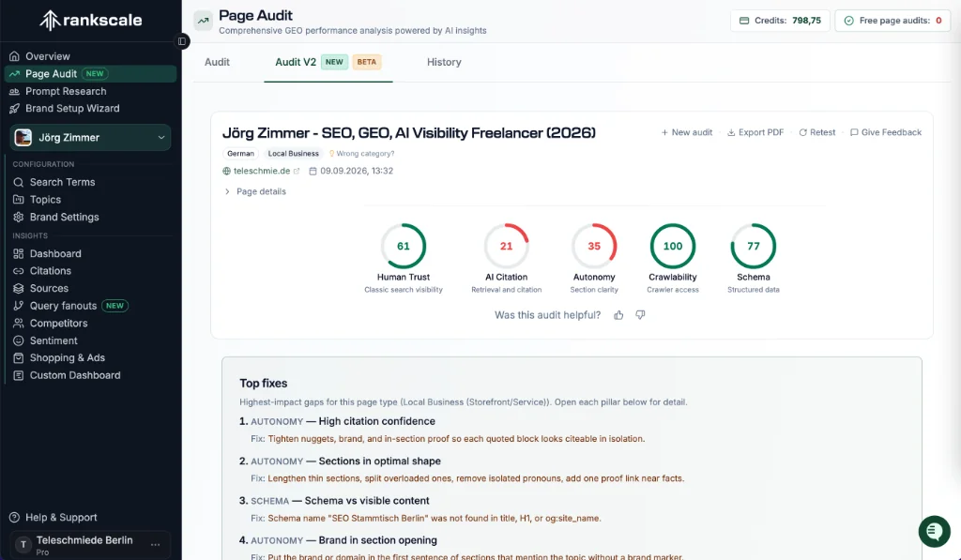Viewport: 961px width, 560px height.
Task: Open the chat support widget
Action: pos(934,531)
